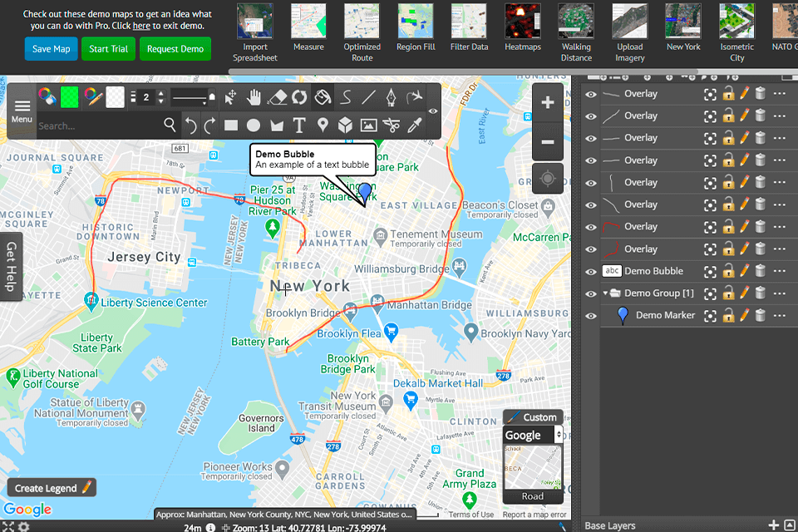Toggle the Demo Bubble layer lock
Image resolution: width=798 pixels, height=532 pixels.
pyautogui.click(x=728, y=271)
